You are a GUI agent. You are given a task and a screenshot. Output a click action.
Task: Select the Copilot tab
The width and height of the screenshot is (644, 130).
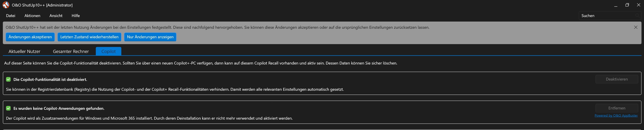tap(109, 51)
